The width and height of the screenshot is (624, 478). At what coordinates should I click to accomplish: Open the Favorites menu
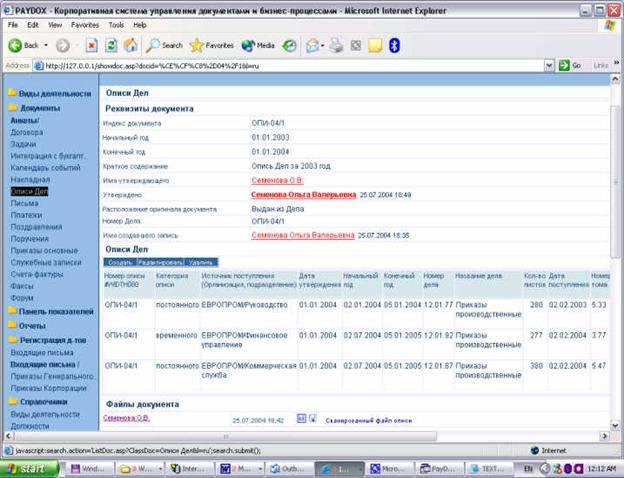pos(85,25)
